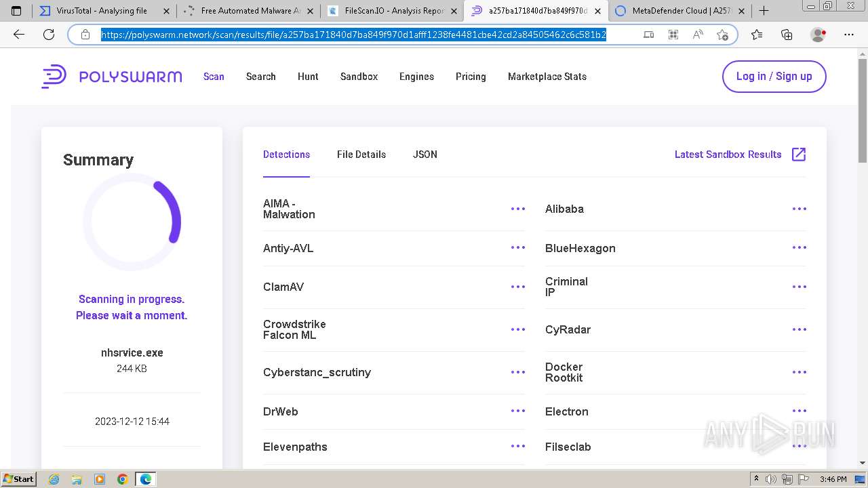Screen dimensions: 868x488
Task: Expand BlueHexagon engine options dots
Action: [800, 247]
